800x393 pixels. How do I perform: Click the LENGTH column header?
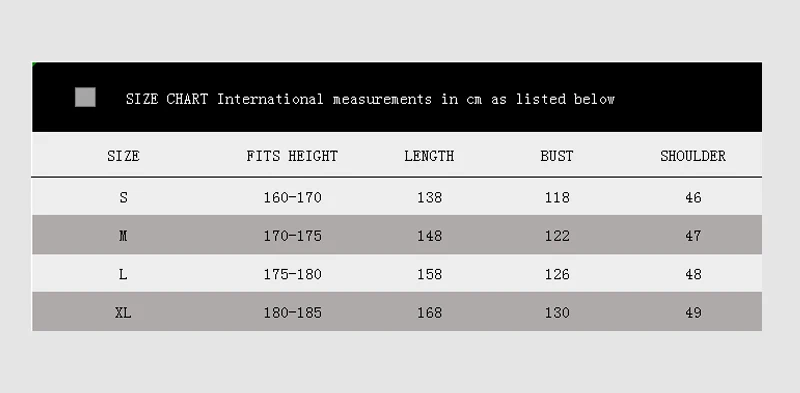coord(429,156)
